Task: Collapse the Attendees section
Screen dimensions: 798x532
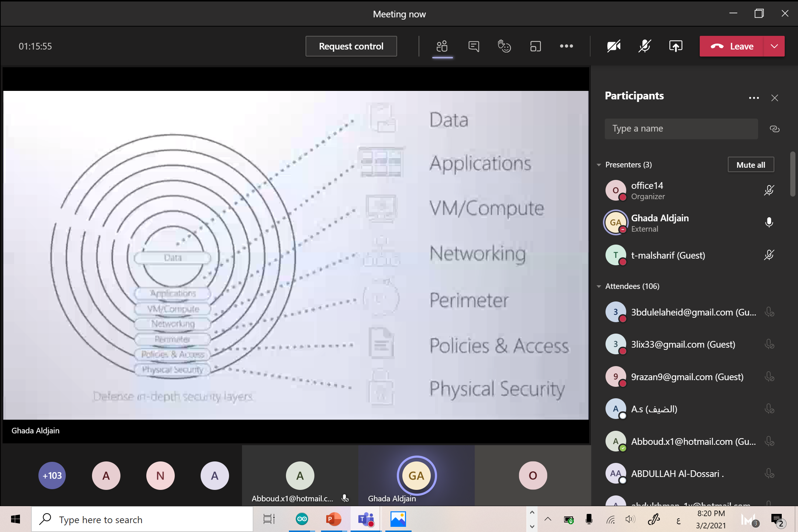Action: [x=599, y=286]
